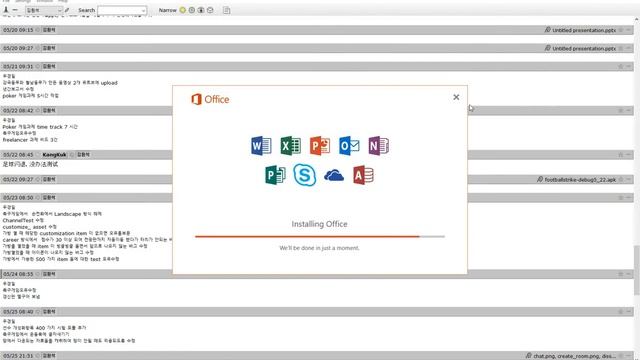Viewport: 640px width, 360px height.
Task: Click the paperclip icon before footballstrike apk
Action: (540, 179)
